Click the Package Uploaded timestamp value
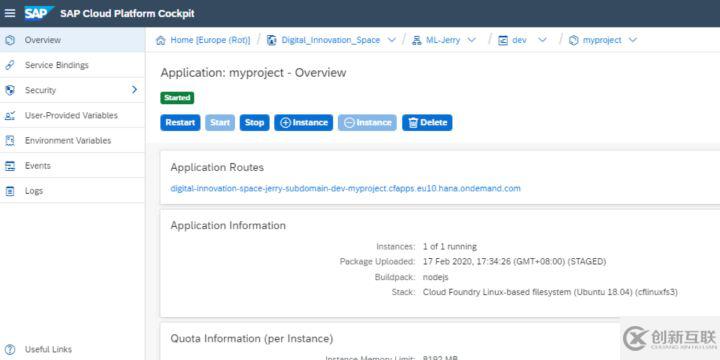Image resolution: width=720 pixels, height=360 pixels. 514,262
